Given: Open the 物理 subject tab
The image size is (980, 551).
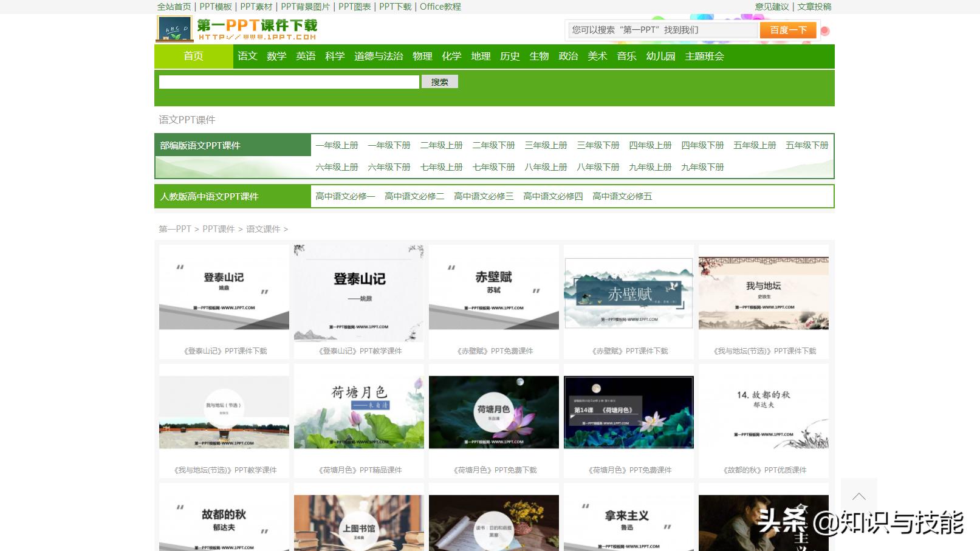Looking at the screenshot, I should click(423, 56).
